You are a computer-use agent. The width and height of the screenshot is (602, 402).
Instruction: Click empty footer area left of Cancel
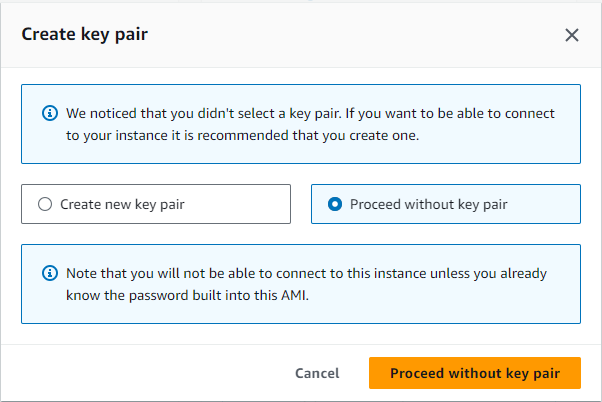click(146, 373)
